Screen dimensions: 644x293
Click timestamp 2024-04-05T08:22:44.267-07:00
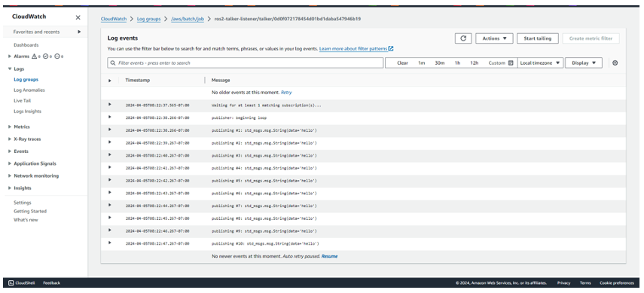coord(157,206)
